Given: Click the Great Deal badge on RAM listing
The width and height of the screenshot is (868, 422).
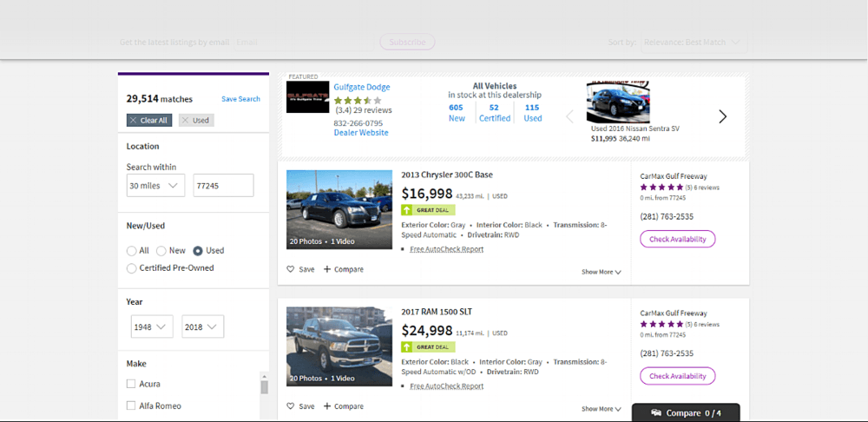Looking at the screenshot, I should click(x=428, y=347).
